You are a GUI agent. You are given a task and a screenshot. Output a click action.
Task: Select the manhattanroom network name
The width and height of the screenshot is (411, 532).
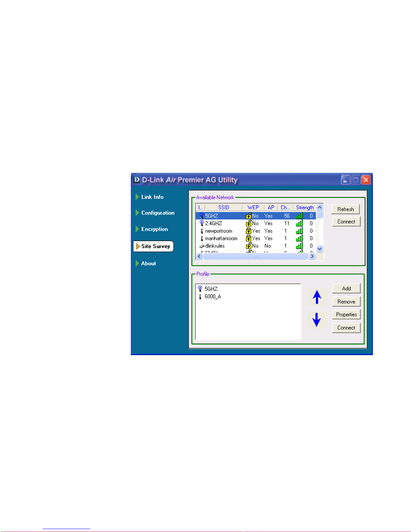221,239
